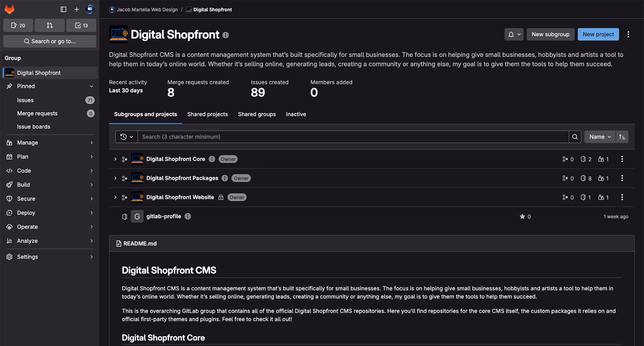The image size is (644, 346).
Task: Open group actions kebab menu near New project
Action: pos(629,34)
